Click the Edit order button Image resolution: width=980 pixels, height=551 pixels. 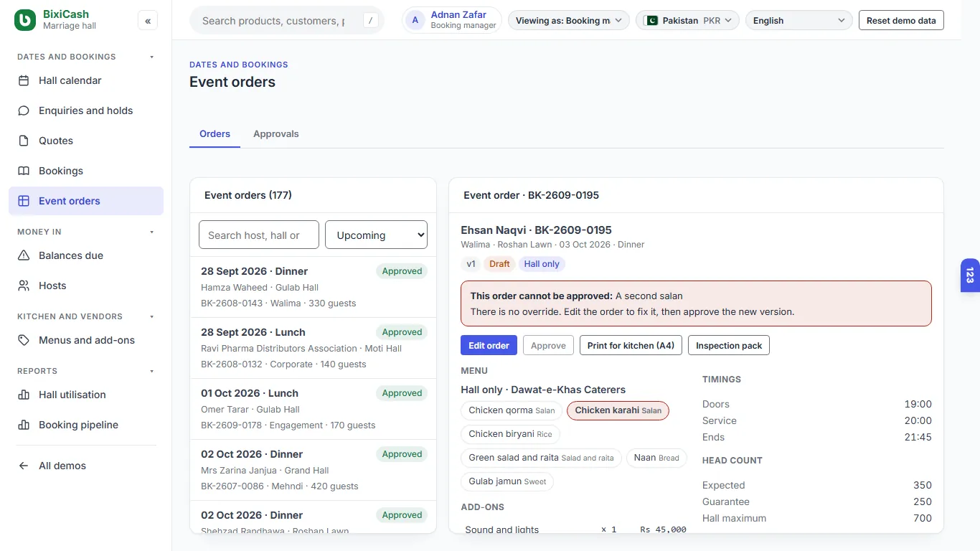click(489, 345)
